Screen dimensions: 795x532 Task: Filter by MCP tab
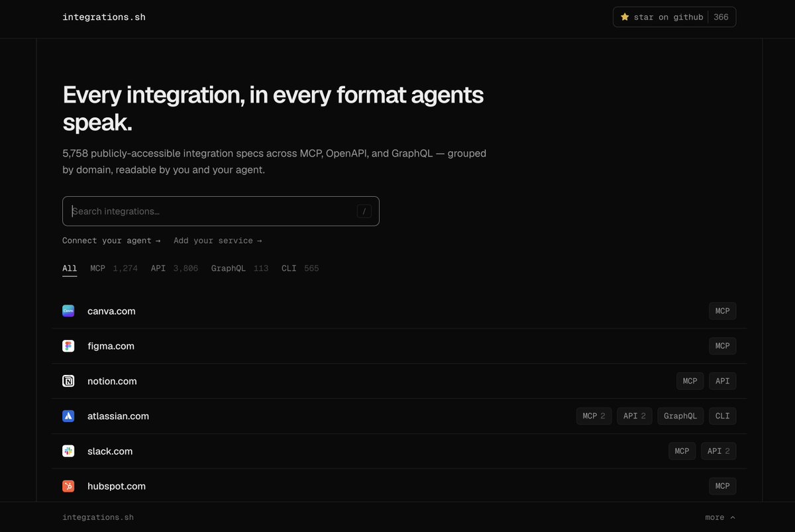pyautogui.click(x=114, y=268)
